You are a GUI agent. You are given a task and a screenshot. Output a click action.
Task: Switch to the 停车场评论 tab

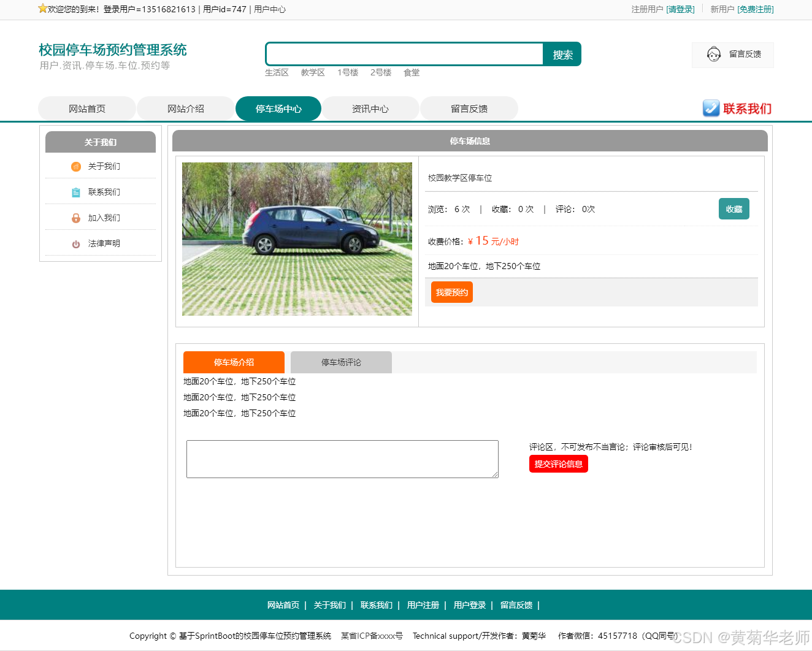[x=341, y=362]
